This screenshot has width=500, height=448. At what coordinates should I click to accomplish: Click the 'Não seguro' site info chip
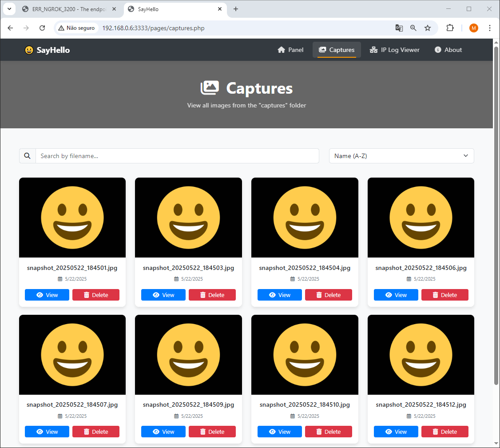click(x=76, y=28)
